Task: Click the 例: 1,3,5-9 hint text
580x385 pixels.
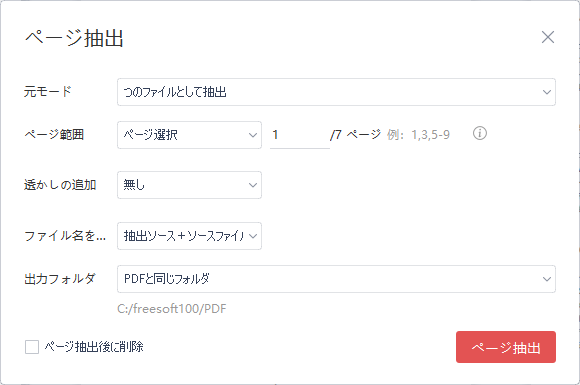Action: (418, 135)
